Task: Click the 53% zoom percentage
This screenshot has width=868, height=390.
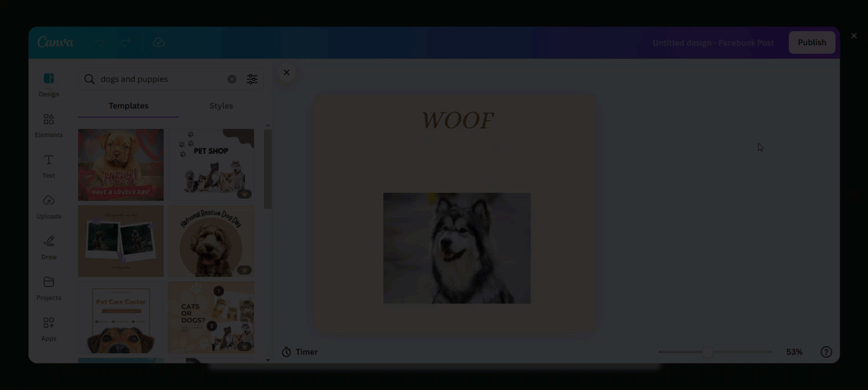Action: [x=794, y=352]
